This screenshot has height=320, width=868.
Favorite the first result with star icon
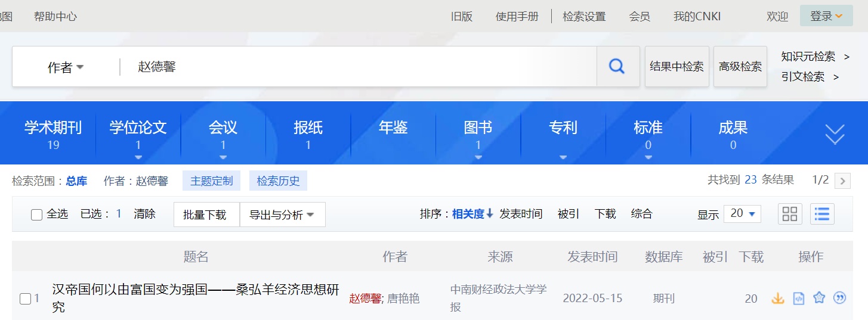click(x=819, y=298)
